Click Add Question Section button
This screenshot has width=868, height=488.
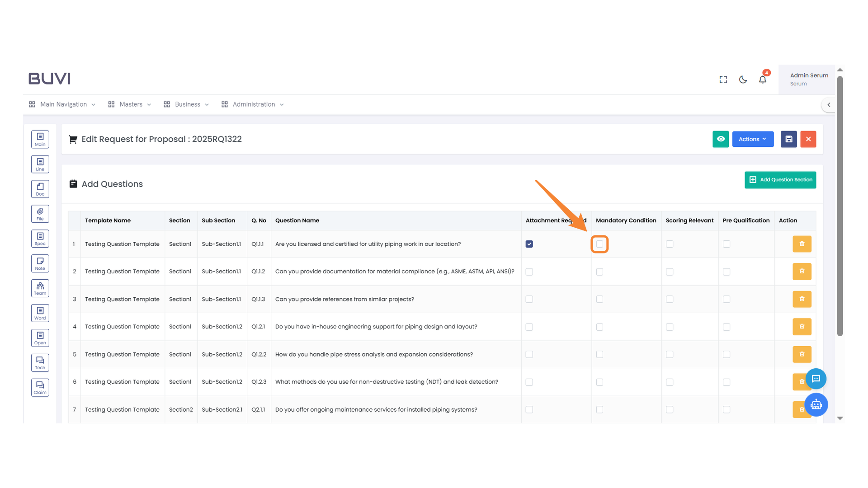click(x=780, y=180)
